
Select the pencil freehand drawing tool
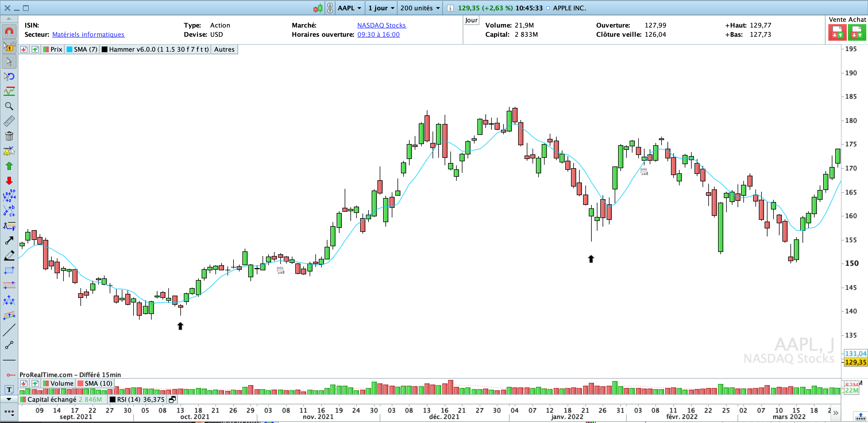(9, 255)
